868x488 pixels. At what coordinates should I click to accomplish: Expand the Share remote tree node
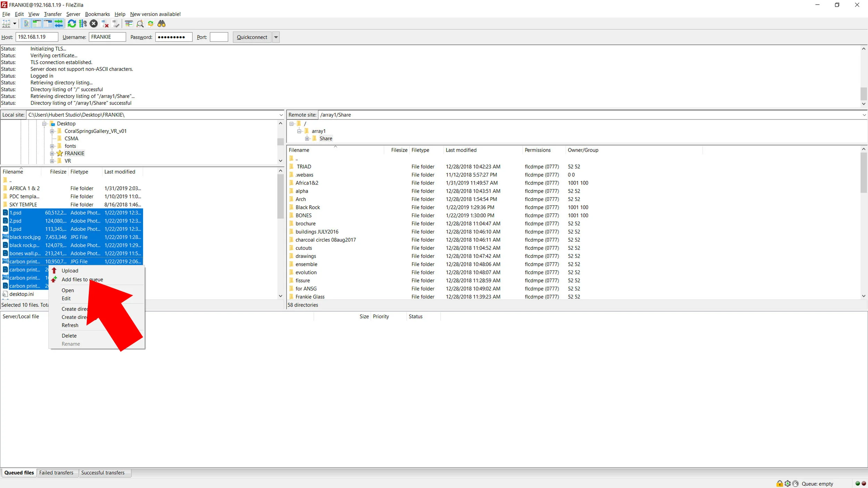click(307, 139)
